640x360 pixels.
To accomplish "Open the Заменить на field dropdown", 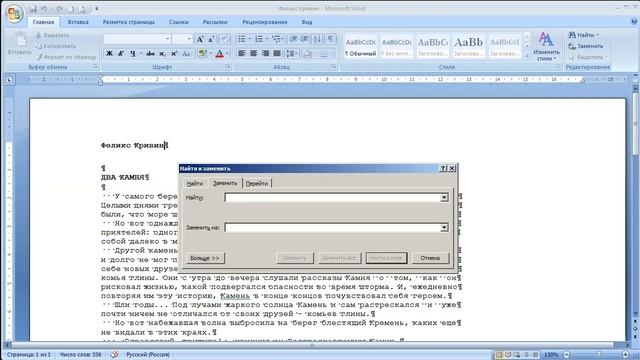I will coord(444,228).
